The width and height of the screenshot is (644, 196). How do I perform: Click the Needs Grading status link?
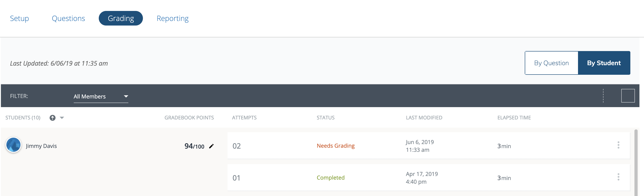click(x=335, y=146)
